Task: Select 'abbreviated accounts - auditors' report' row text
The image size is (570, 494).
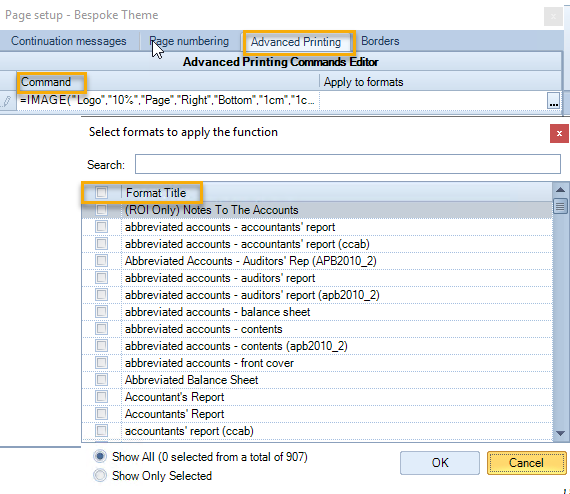Action: point(220,278)
